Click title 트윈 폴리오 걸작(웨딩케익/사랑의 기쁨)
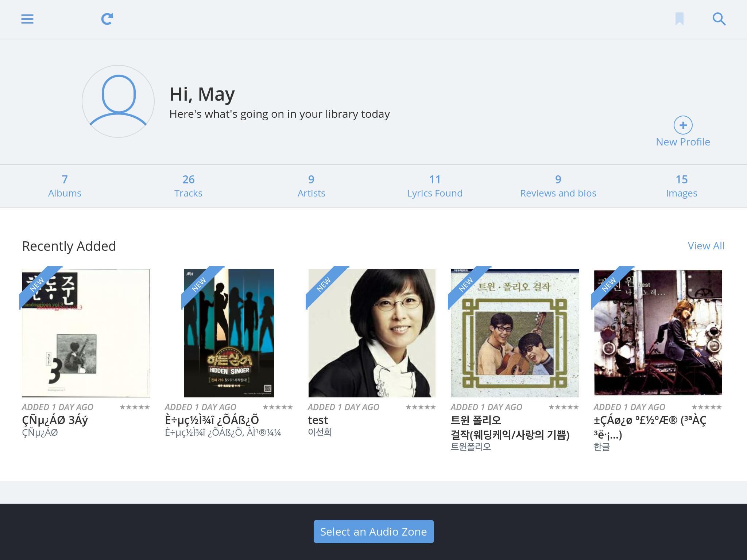The image size is (747, 560). tap(510, 427)
